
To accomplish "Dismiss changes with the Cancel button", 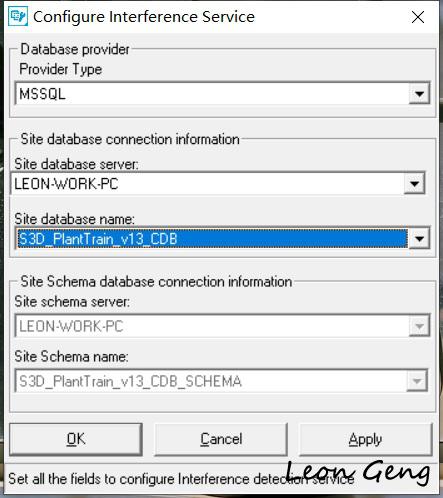I will point(221,439).
